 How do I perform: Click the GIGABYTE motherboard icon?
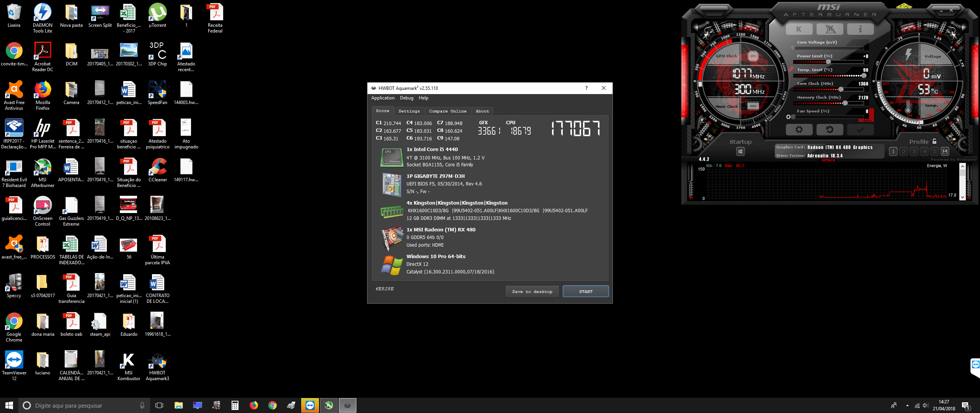pos(391,184)
